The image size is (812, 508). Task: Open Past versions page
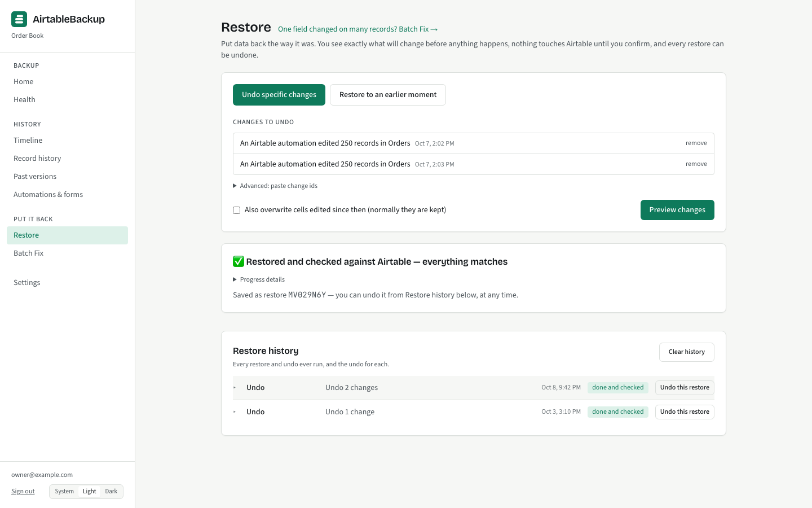pos(67,177)
